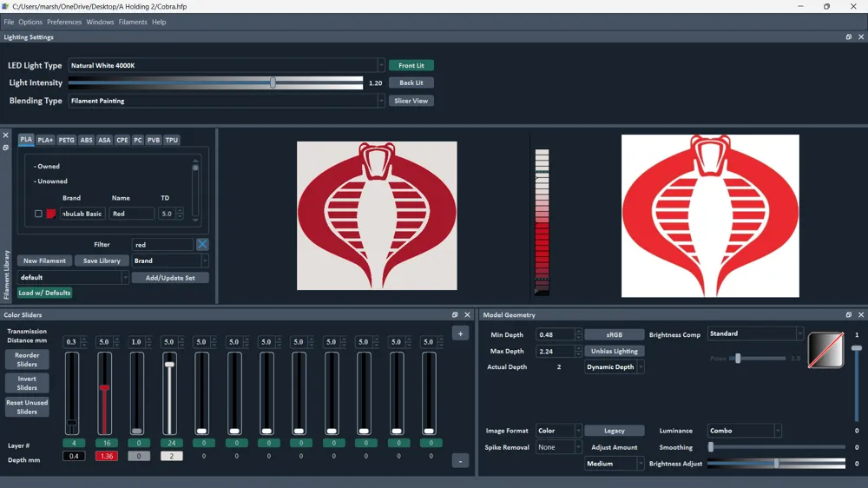Image resolution: width=868 pixels, height=488 pixels.
Task: Remove a color slider with minus button
Action: 461,461
